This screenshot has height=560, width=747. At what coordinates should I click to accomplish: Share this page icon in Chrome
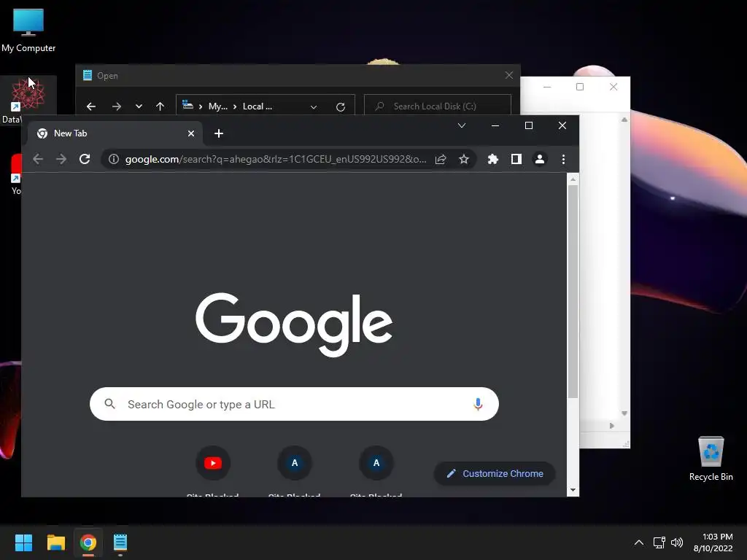point(441,159)
